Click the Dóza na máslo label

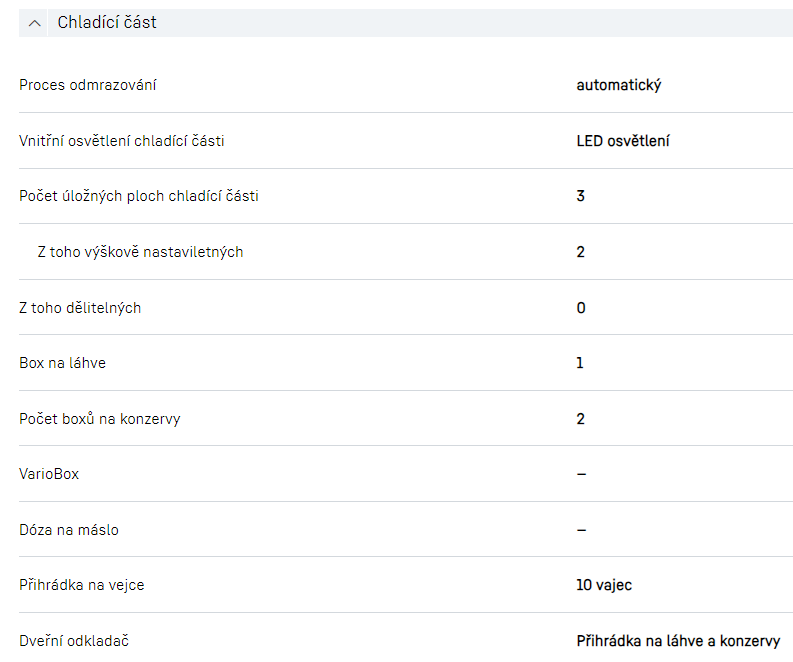(69, 530)
